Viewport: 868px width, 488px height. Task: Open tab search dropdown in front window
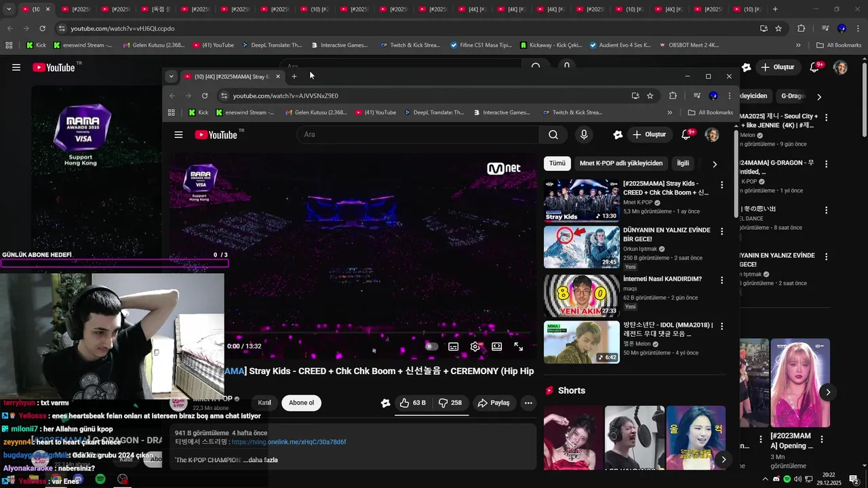coord(172,77)
